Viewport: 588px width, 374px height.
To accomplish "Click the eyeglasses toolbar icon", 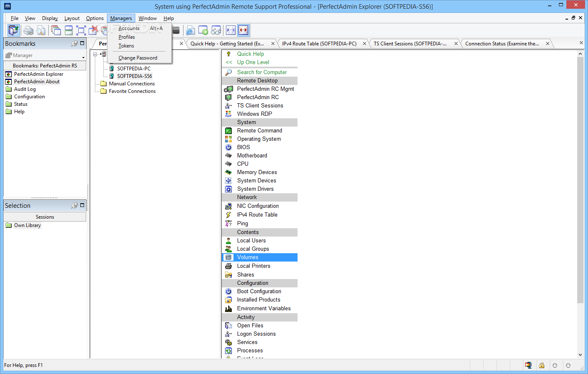I will [216, 30].
